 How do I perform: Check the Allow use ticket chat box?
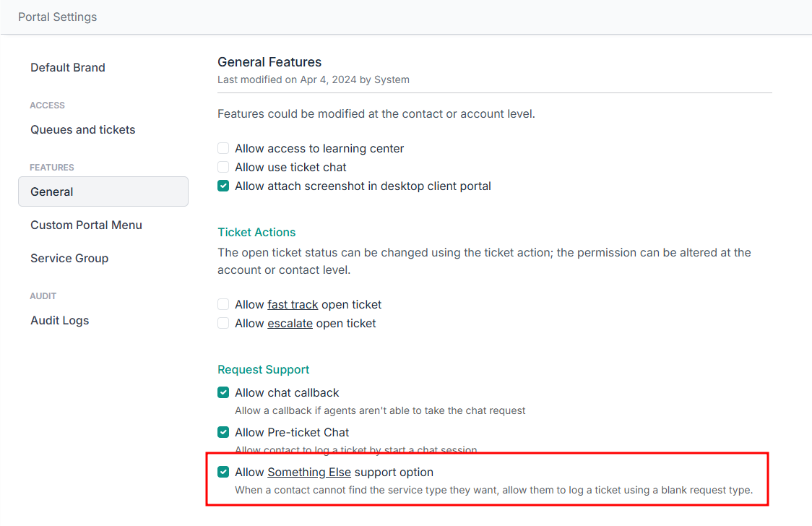[x=223, y=167]
